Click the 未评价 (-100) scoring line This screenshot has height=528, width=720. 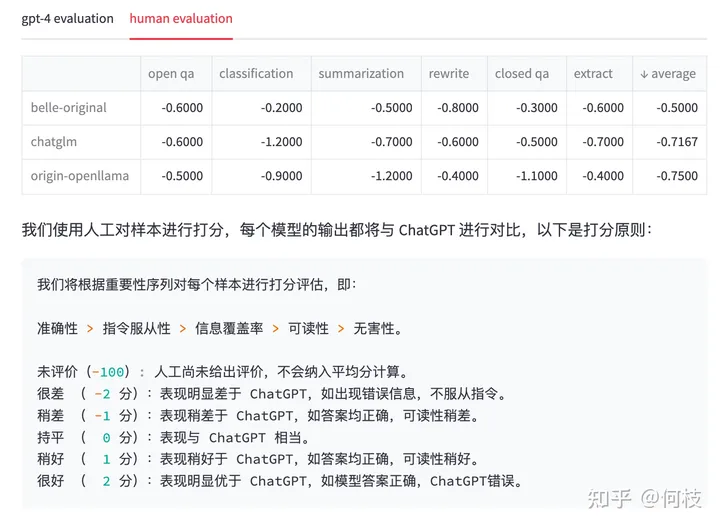(223, 372)
